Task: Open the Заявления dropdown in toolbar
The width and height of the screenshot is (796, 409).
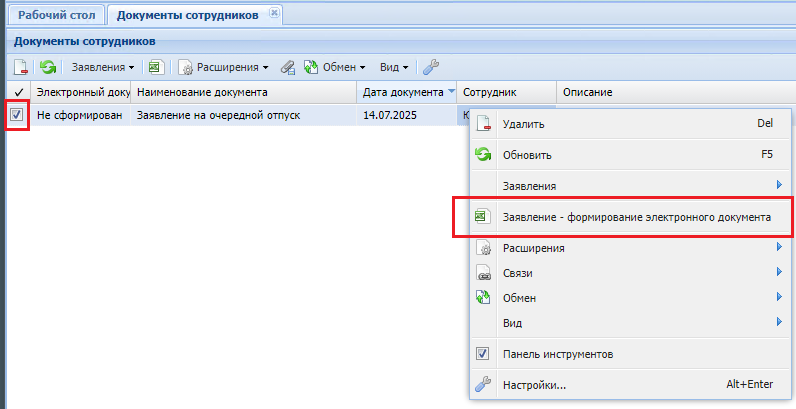Action: click(102, 67)
